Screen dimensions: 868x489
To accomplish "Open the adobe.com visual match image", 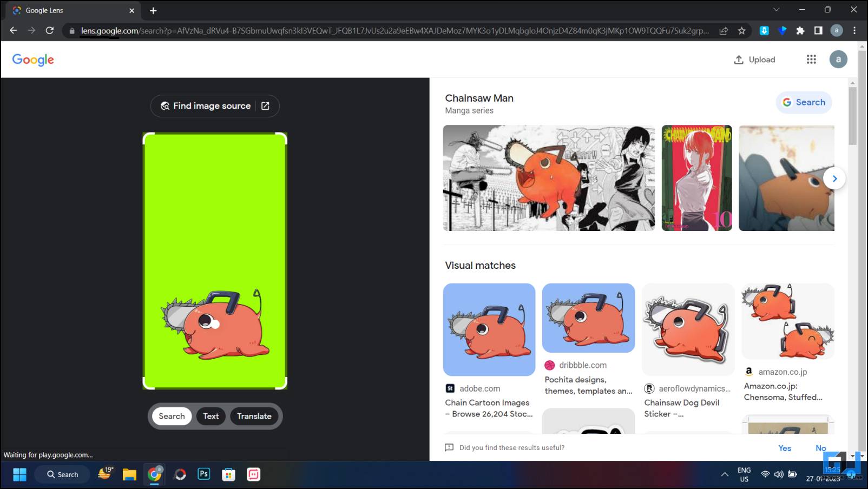I will [x=489, y=329].
